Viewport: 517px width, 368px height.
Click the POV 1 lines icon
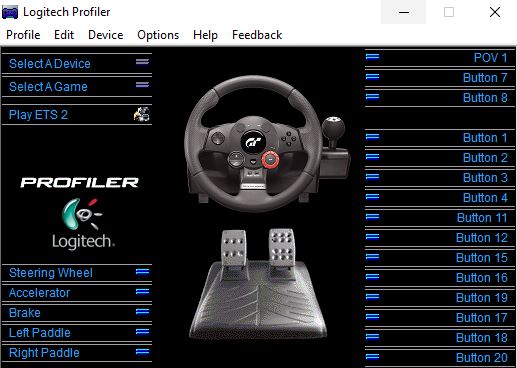pyautogui.click(x=372, y=57)
